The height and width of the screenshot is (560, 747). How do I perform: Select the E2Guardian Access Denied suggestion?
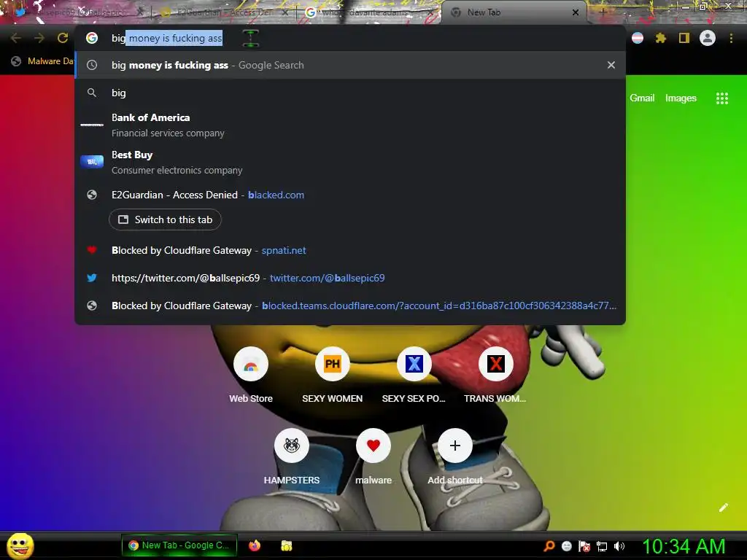(350, 195)
